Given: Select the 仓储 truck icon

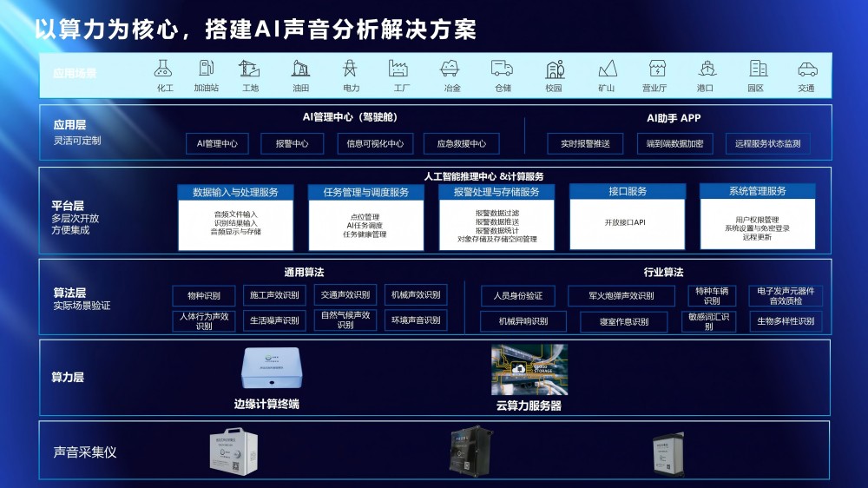Looking at the screenshot, I should 502,69.
